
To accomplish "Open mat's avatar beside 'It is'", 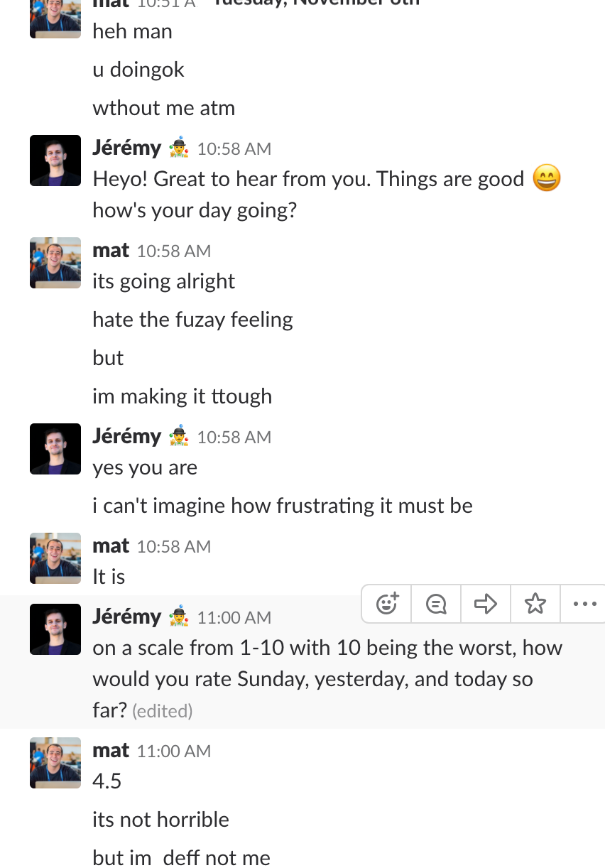I will pos(55,558).
